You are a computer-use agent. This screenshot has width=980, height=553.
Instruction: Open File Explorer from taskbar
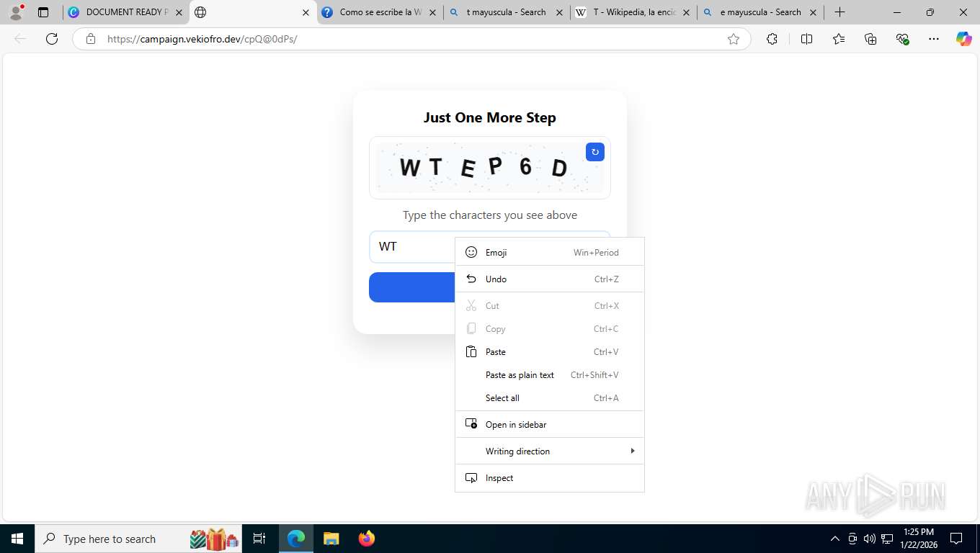click(x=331, y=539)
